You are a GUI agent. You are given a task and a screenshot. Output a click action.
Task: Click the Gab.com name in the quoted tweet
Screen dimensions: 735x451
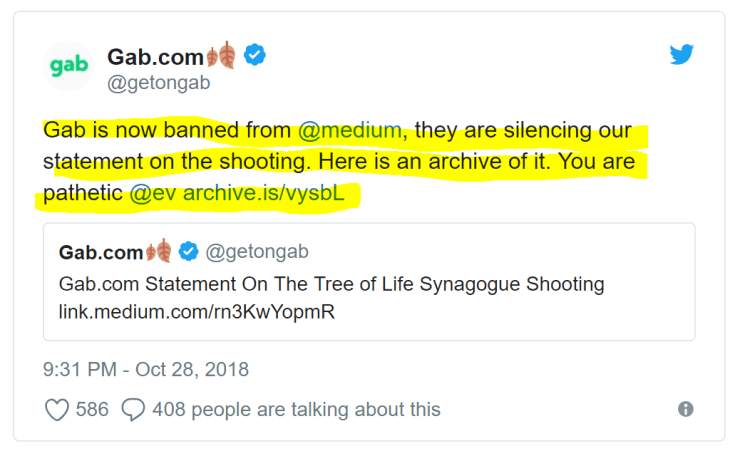click(101, 252)
